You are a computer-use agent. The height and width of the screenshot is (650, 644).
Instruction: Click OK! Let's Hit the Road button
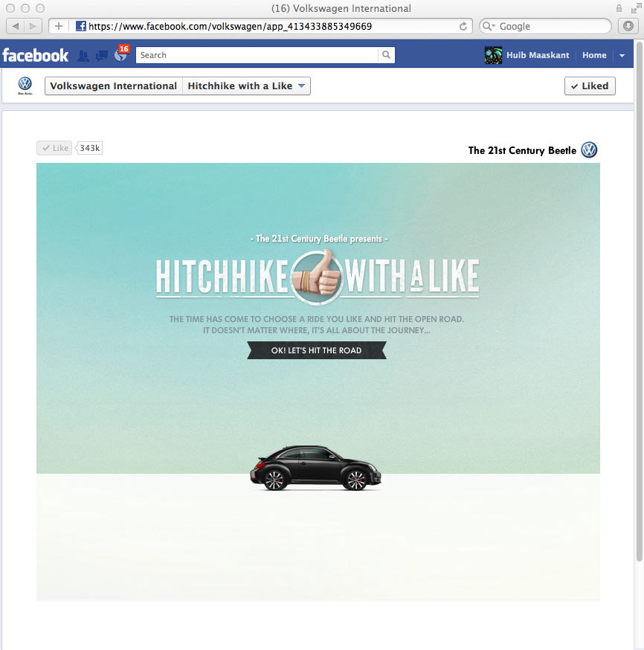pos(317,350)
